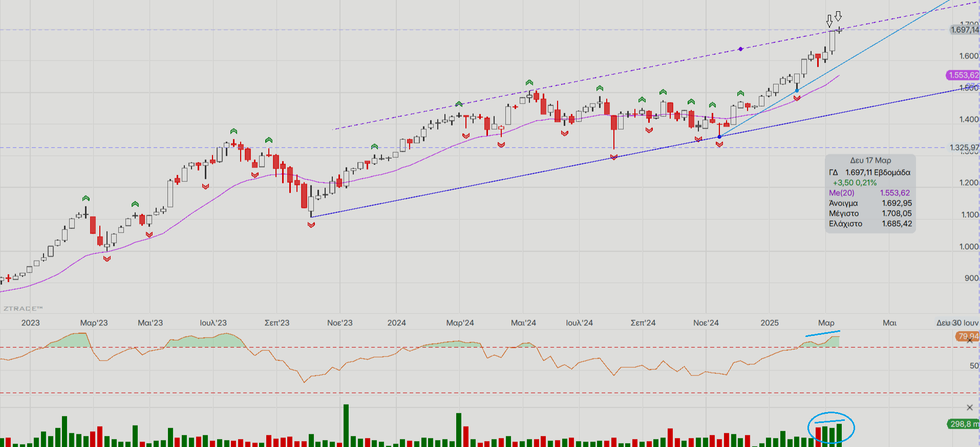Click the Σεπ'23 date on time axis
This screenshot has width=980, height=447.
pyautogui.click(x=276, y=323)
